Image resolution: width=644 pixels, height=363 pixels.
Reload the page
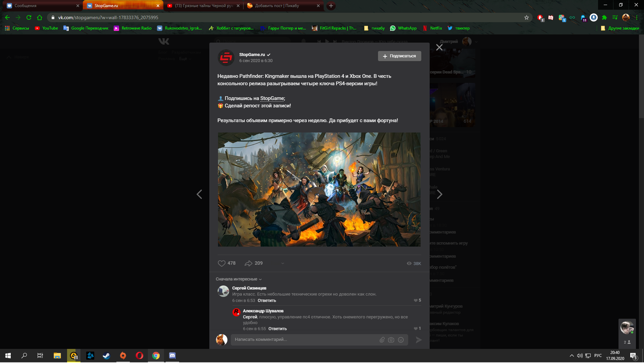pyautogui.click(x=29, y=17)
